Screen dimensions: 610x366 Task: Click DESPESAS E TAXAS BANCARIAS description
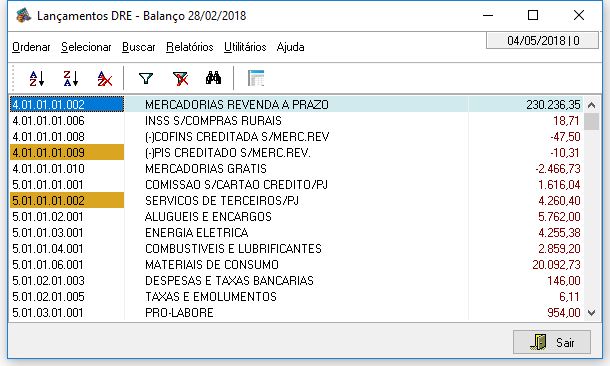(229, 280)
